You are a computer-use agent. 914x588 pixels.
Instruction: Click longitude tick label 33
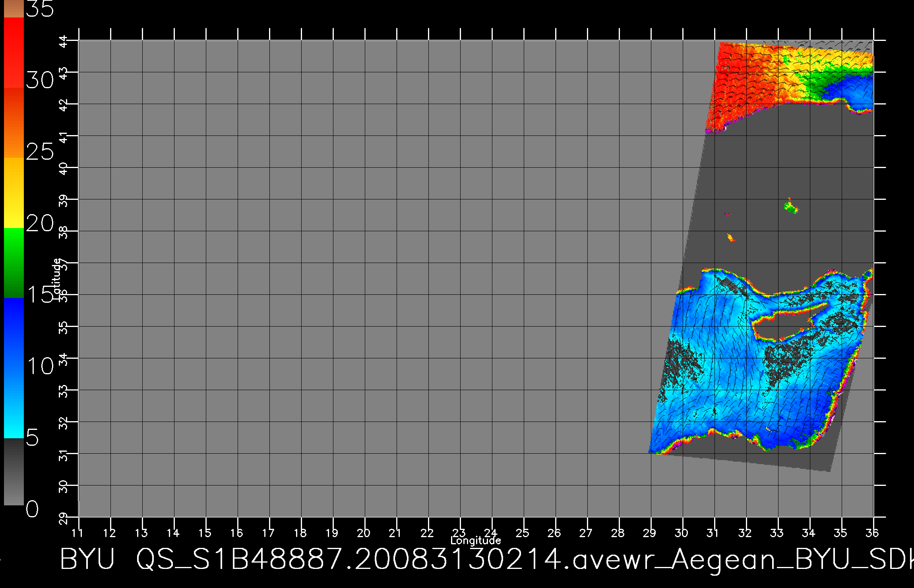tap(777, 533)
